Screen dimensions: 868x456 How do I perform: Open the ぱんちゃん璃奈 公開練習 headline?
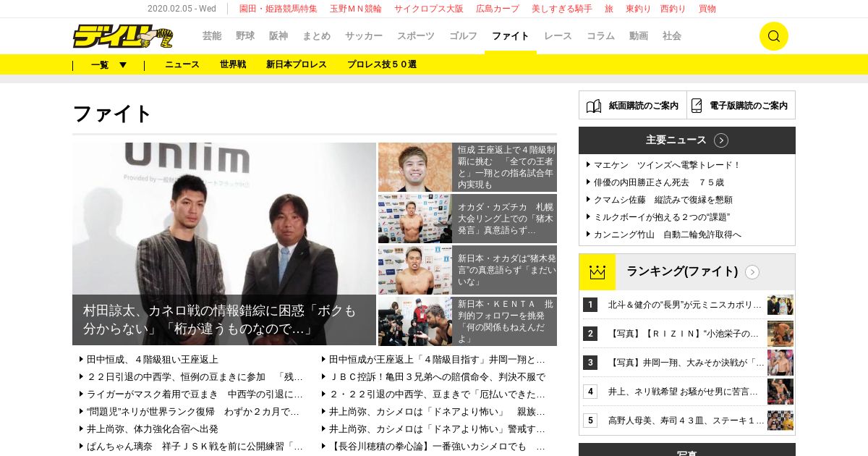pos(195,446)
